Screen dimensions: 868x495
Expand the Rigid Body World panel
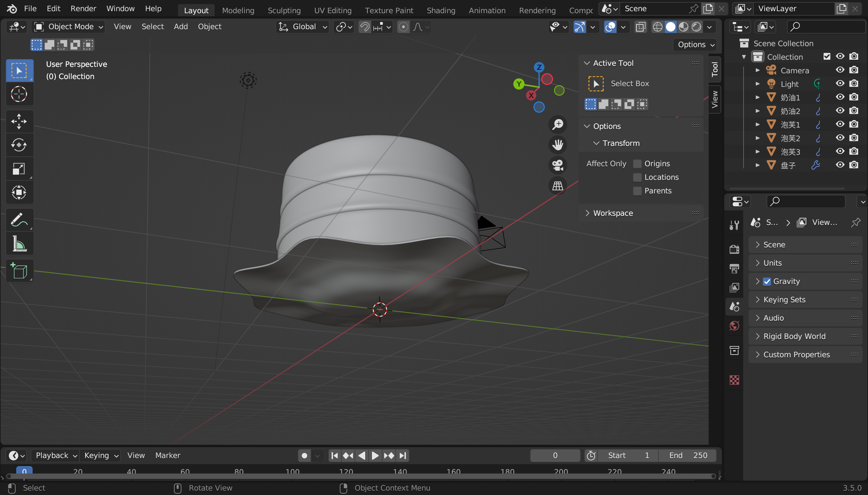pos(805,336)
